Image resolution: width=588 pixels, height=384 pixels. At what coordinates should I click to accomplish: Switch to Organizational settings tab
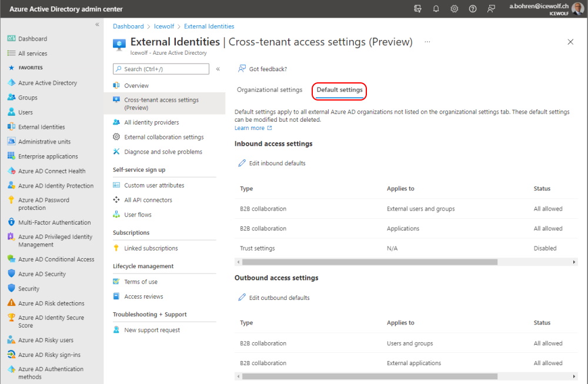coord(269,89)
